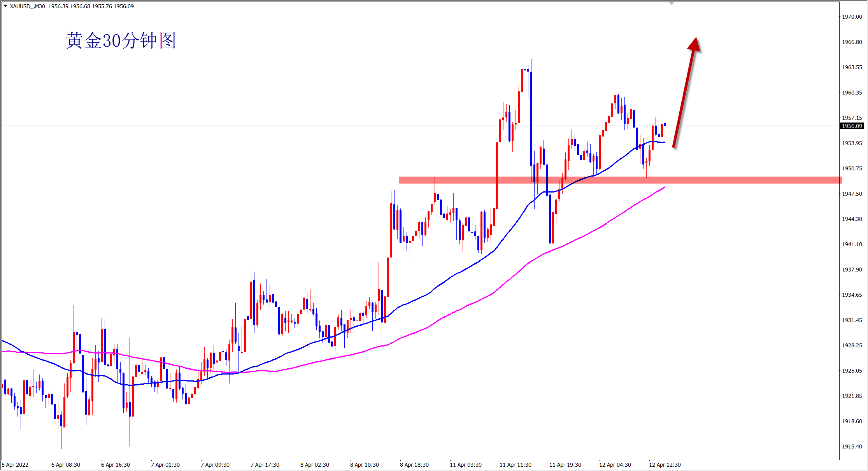This screenshot has width=868, height=471.
Task: Click the 5 Apr 2022 time label
Action: click(x=15, y=465)
